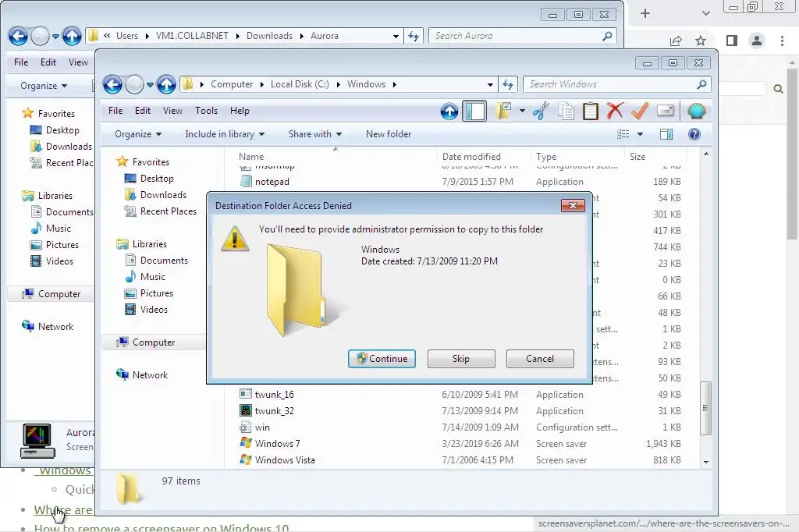The height and width of the screenshot is (532, 799).
Task: Open the Help menu
Action: point(240,111)
